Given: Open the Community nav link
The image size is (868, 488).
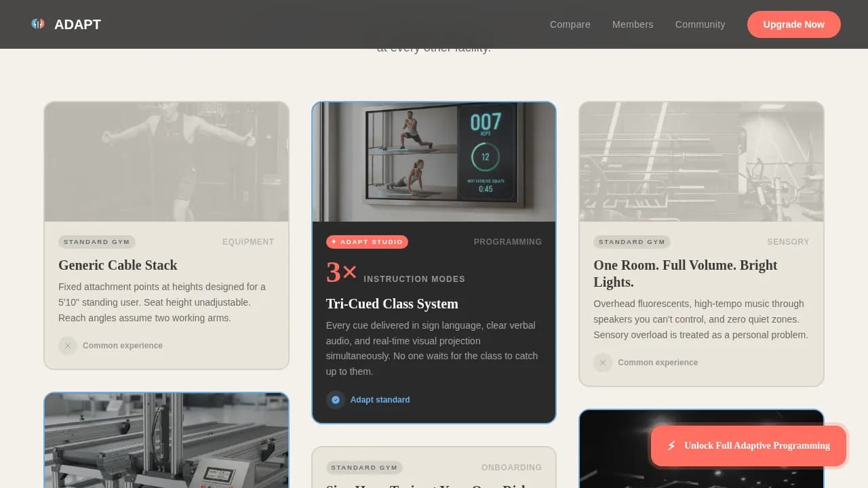Looking at the screenshot, I should [x=700, y=24].
